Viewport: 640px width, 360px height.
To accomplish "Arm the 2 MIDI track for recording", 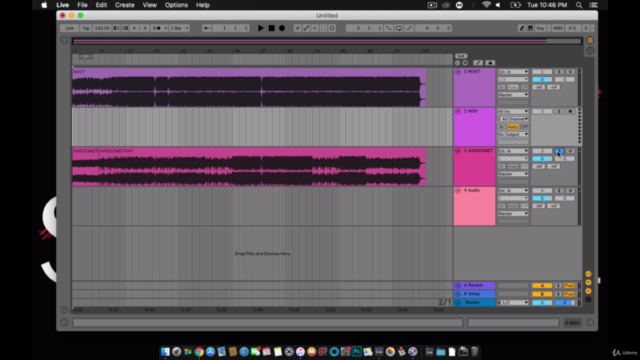I will (x=570, y=111).
